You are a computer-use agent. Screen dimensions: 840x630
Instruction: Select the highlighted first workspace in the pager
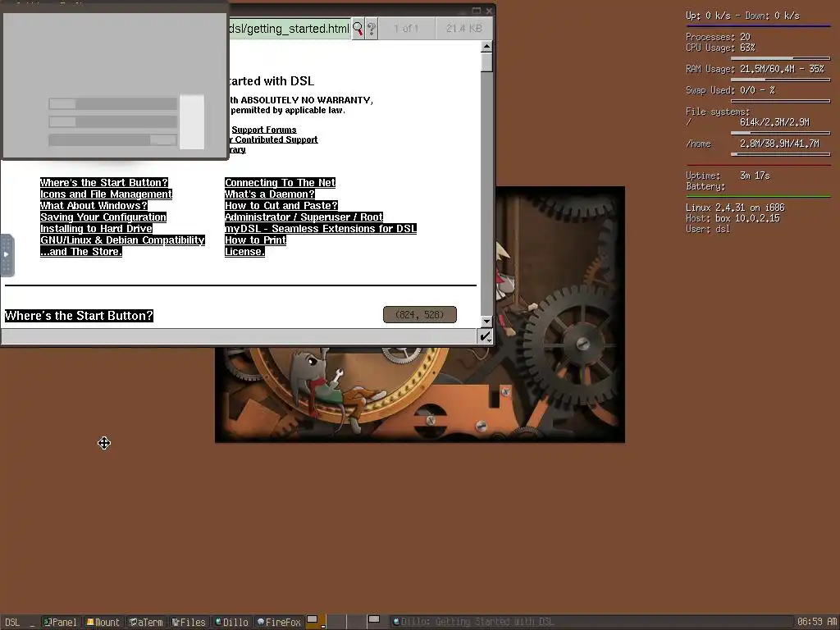pos(316,622)
